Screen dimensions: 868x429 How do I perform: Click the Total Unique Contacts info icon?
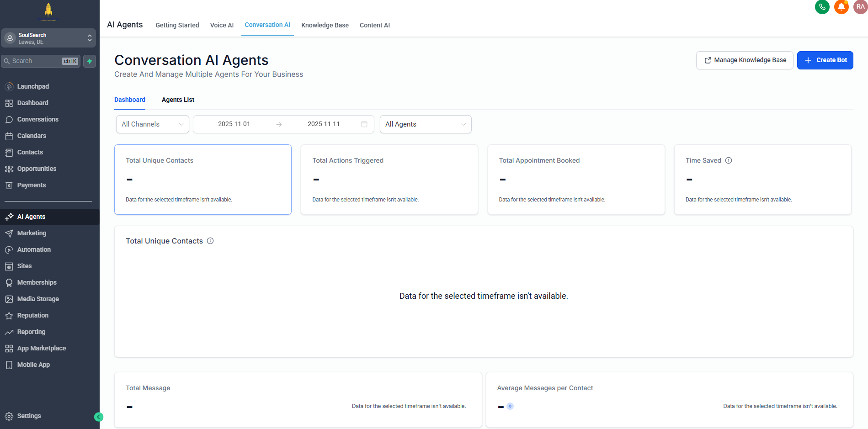pos(210,241)
